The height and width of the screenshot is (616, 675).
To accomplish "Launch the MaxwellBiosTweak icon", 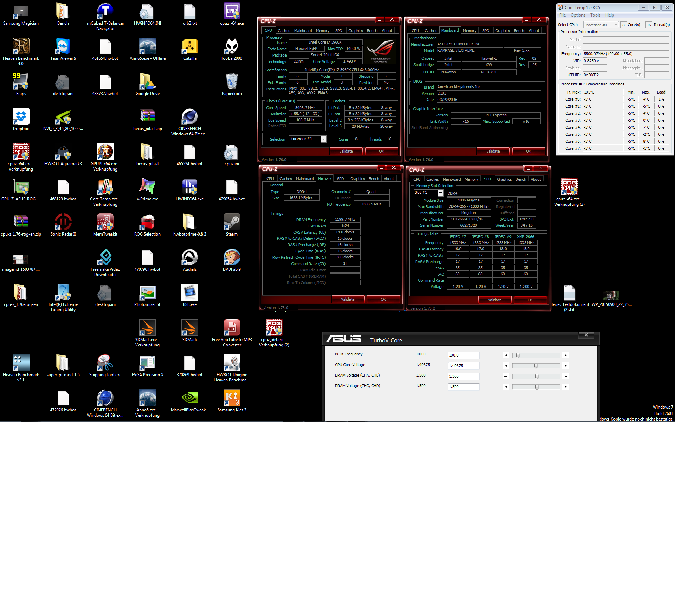I will coord(189,401).
